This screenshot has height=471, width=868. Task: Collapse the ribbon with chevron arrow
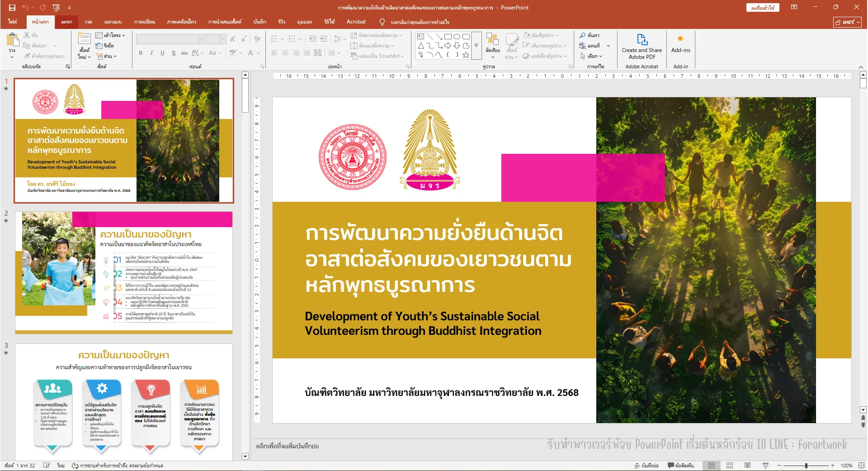(x=861, y=67)
